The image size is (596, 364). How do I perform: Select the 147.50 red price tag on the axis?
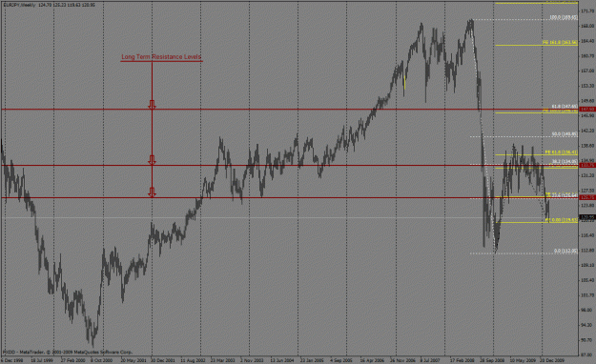pyautogui.click(x=587, y=110)
